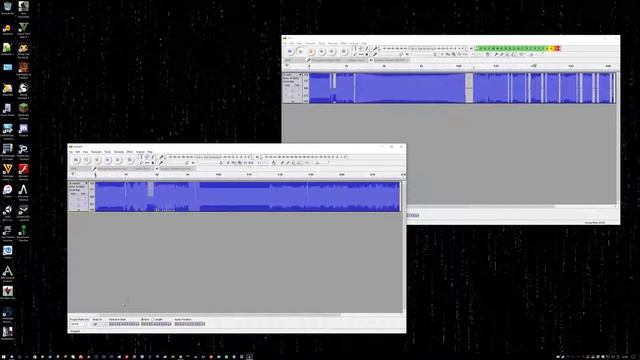Select the Envelope tool in front window
This screenshot has width=640, height=360.
point(147,157)
